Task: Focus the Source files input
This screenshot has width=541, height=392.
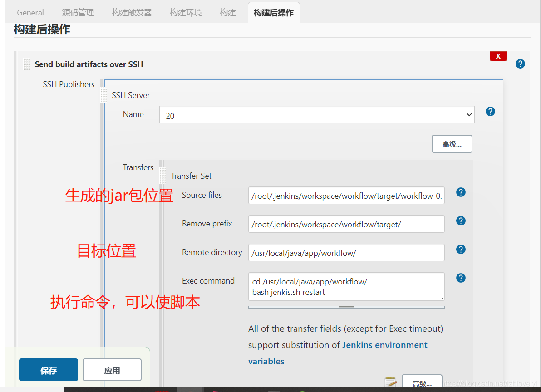Action: (x=346, y=196)
